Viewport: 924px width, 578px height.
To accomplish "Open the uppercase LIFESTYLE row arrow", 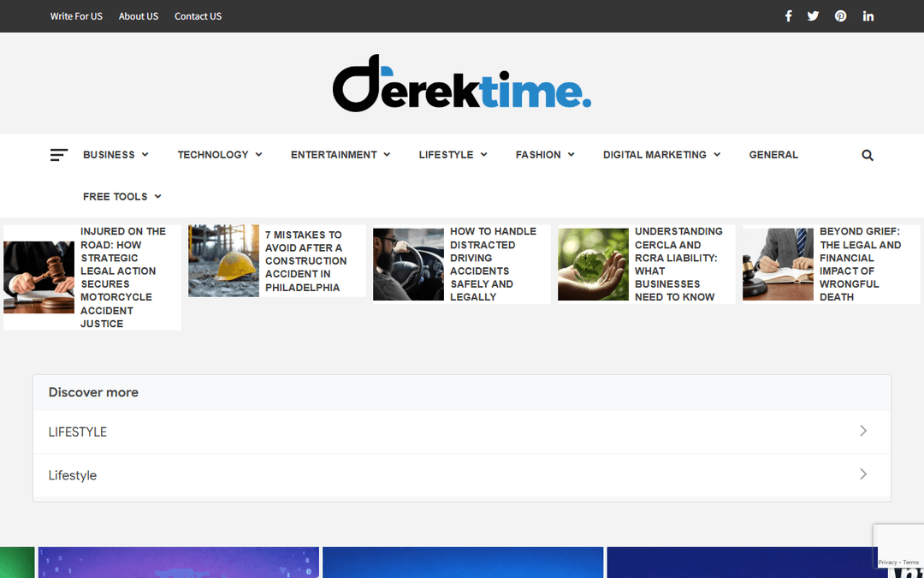I will point(863,431).
